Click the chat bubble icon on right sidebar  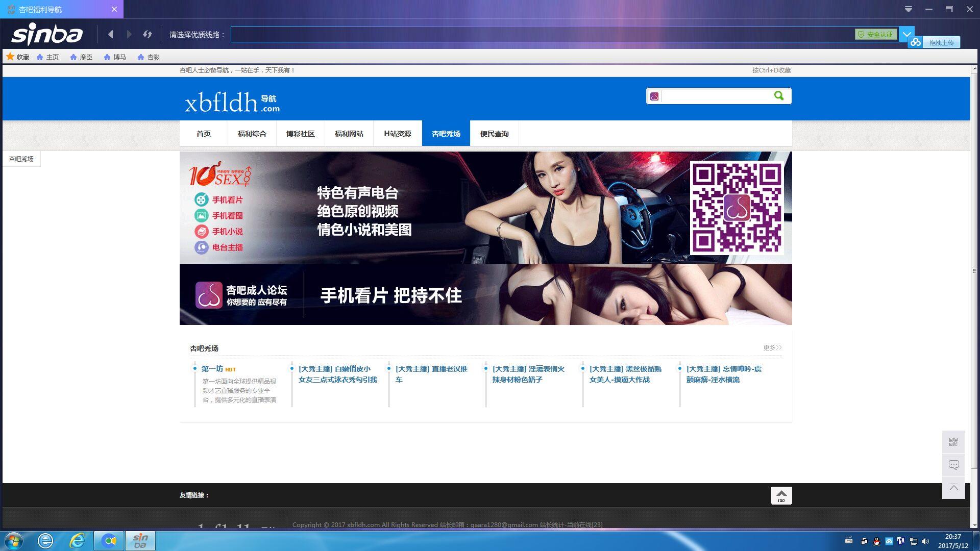953,465
